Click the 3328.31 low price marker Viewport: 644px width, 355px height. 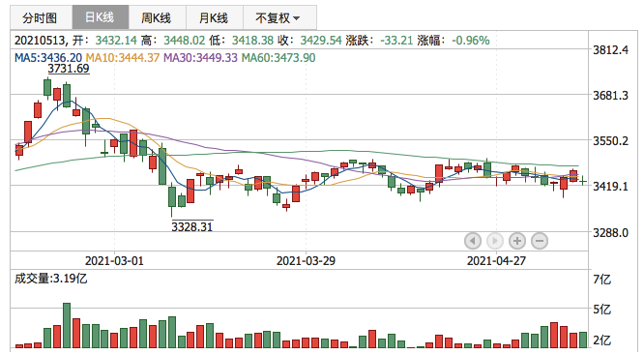click(x=191, y=226)
